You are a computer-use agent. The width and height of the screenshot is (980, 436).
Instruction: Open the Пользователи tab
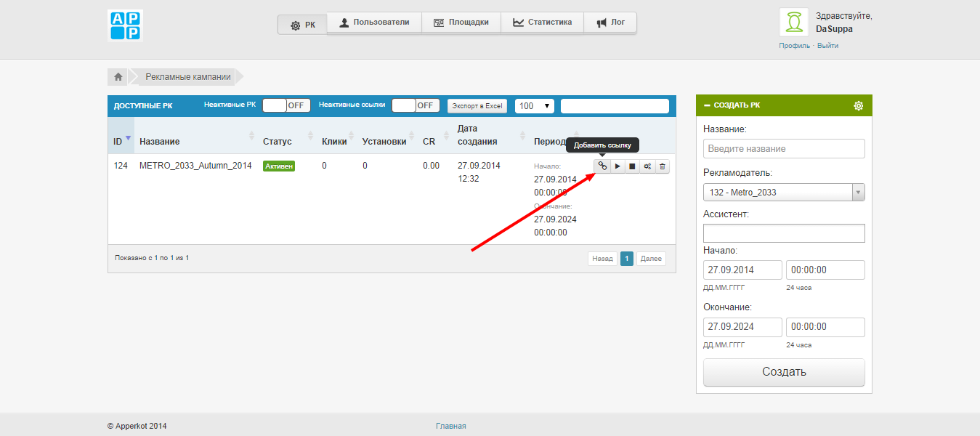click(x=373, y=23)
